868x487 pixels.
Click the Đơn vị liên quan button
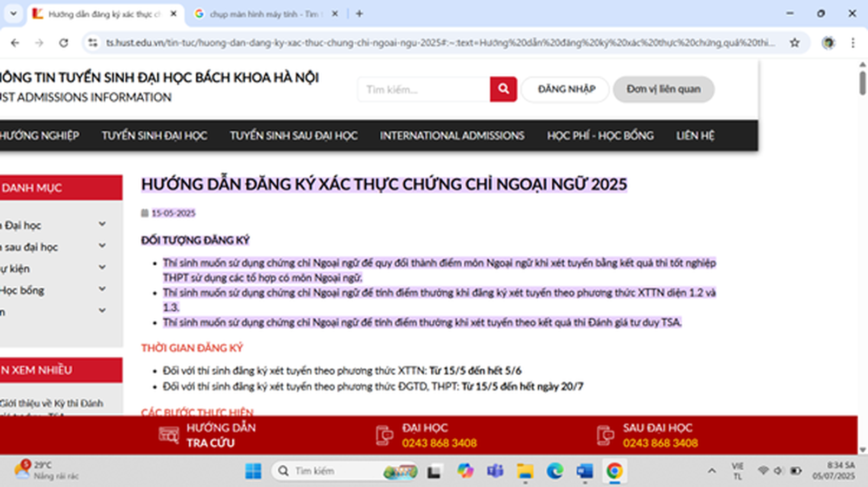[663, 89]
